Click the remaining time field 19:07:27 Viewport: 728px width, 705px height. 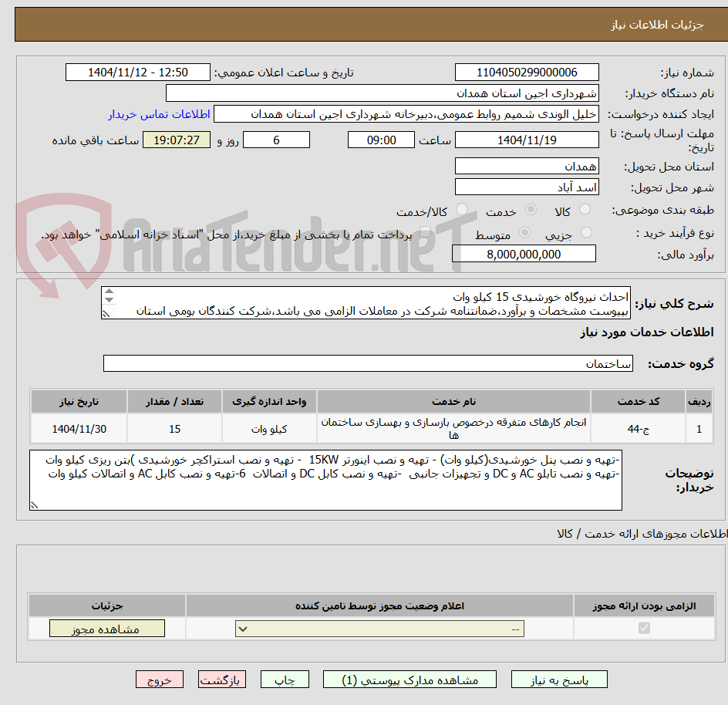(x=177, y=140)
